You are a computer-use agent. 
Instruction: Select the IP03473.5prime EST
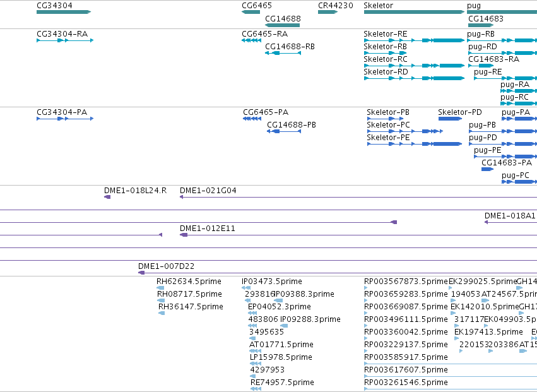pyautogui.click(x=246, y=288)
